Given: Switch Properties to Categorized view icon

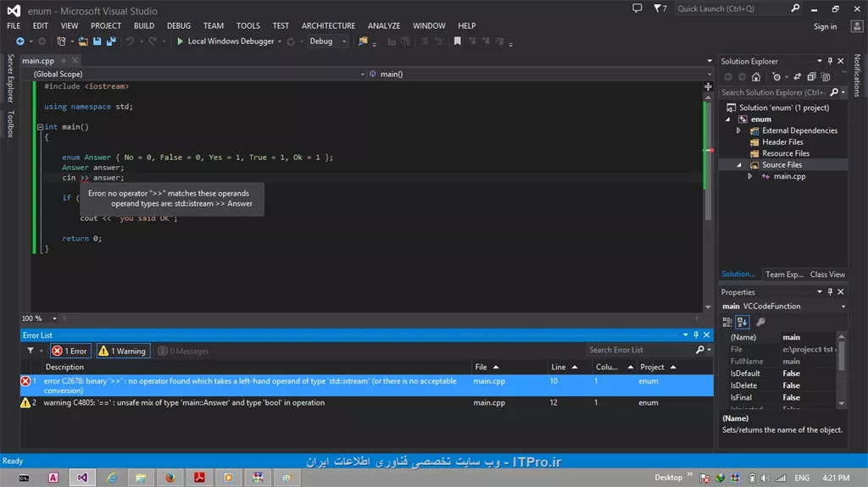Looking at the screenshot, I should (727, 322).
